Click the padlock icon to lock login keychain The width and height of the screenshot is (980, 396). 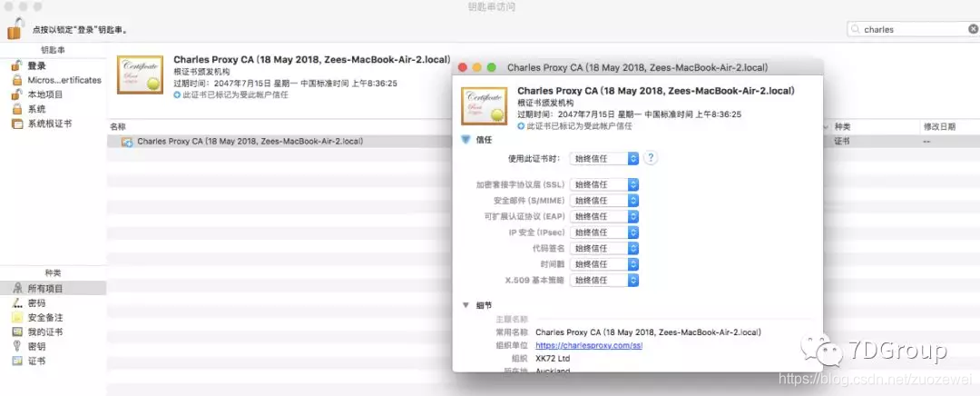coord(15,29)
